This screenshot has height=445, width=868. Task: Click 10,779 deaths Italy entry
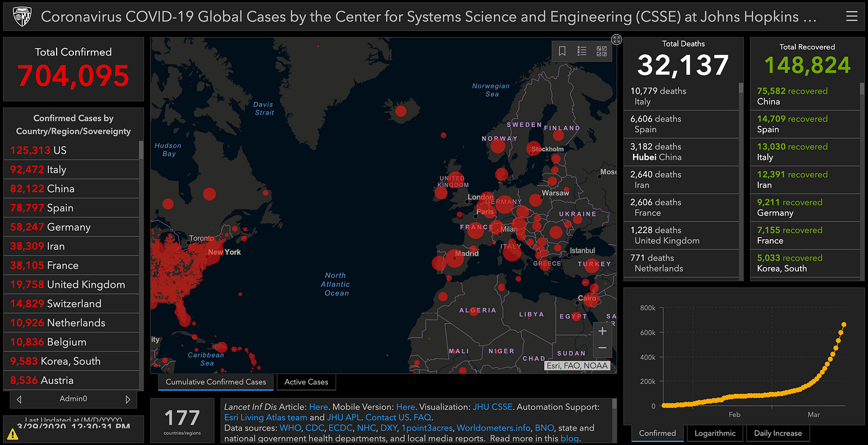682,96
